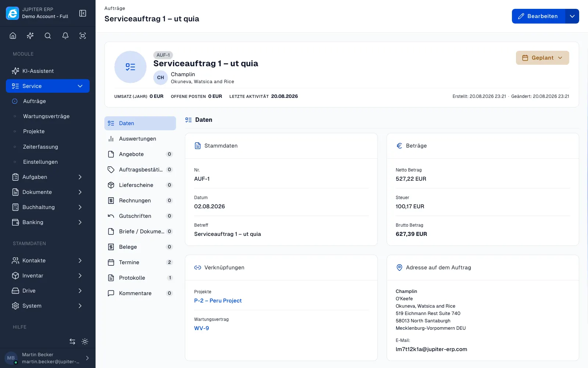Click the Bearbeiten button
This screenshot has width=588, height=368.
click(538, 16)
